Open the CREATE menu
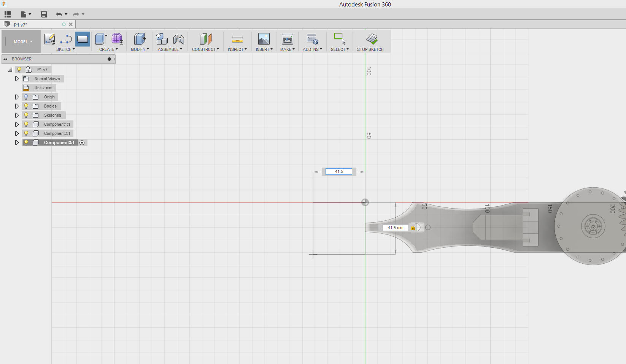626x364 pixels. point(108,49)
